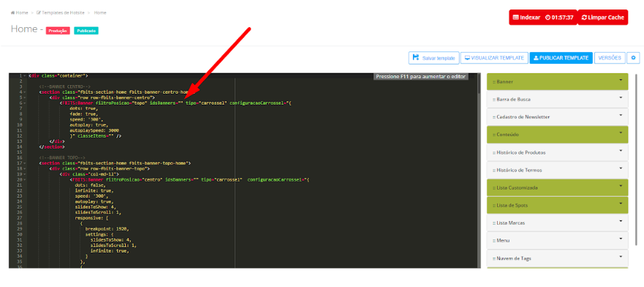Click the gear settings icon button

tap(633, 58)
